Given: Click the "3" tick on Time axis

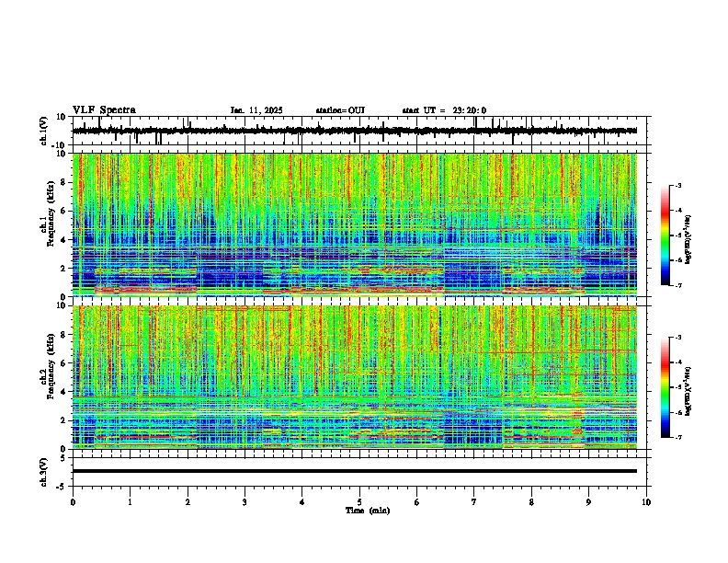Looking at the screenshot, I should [245, 502].
